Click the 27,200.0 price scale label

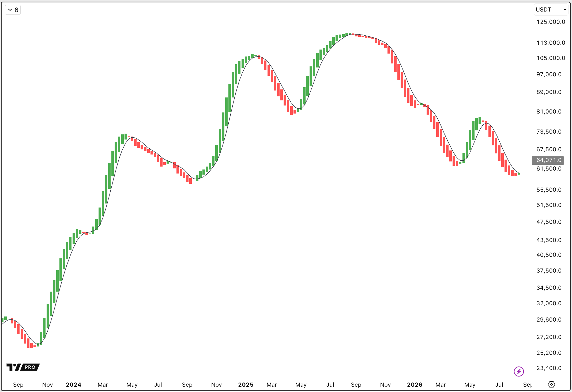549,337
